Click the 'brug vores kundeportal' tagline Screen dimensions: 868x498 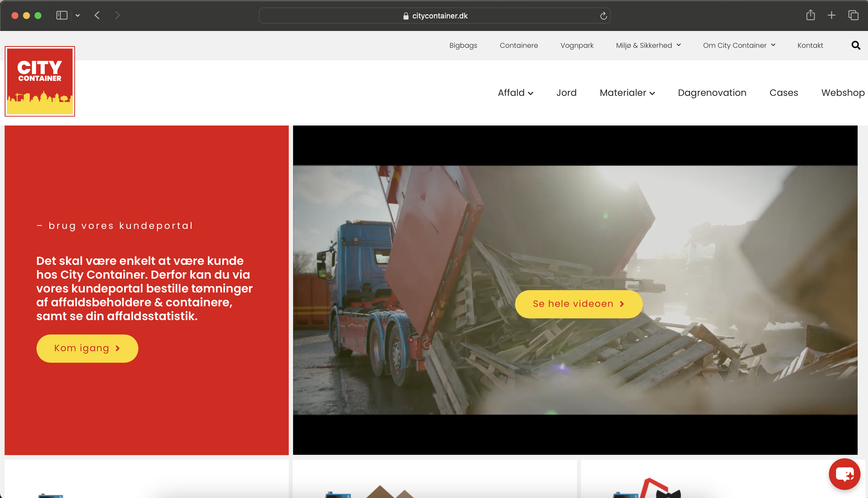pyautogui.click(x=115, y=226)
